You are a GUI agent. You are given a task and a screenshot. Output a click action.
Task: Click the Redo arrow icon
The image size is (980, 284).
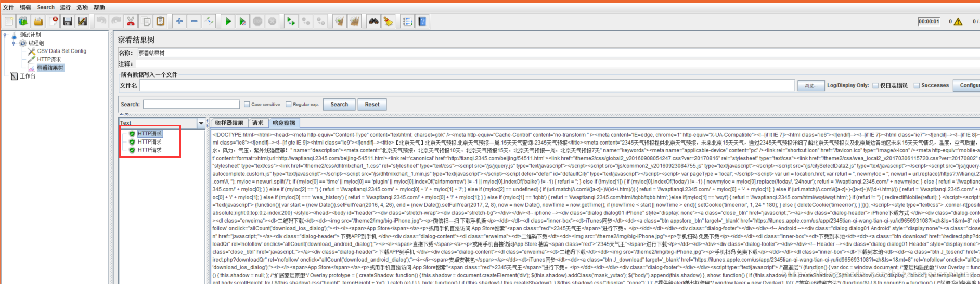coord(116,21)
